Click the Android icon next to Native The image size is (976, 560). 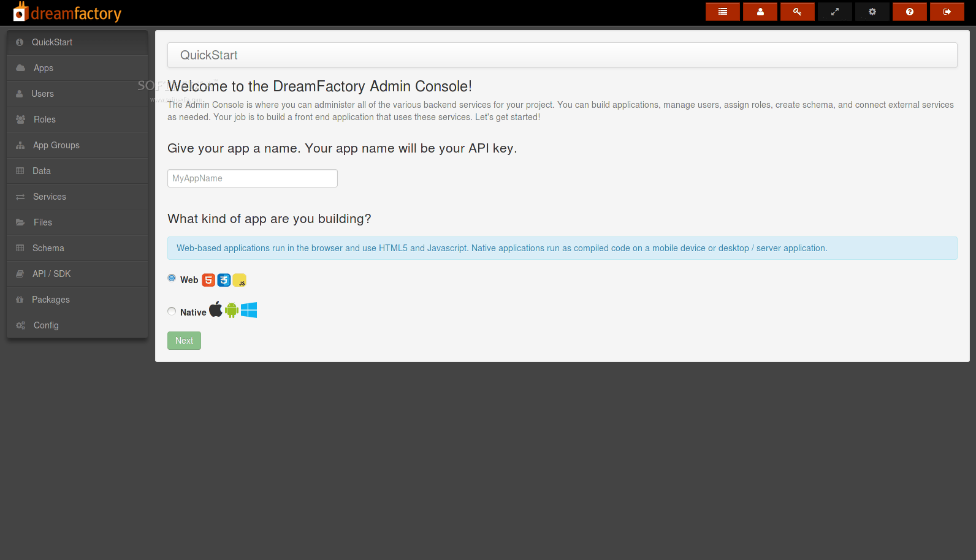click(x=232, y=310)
